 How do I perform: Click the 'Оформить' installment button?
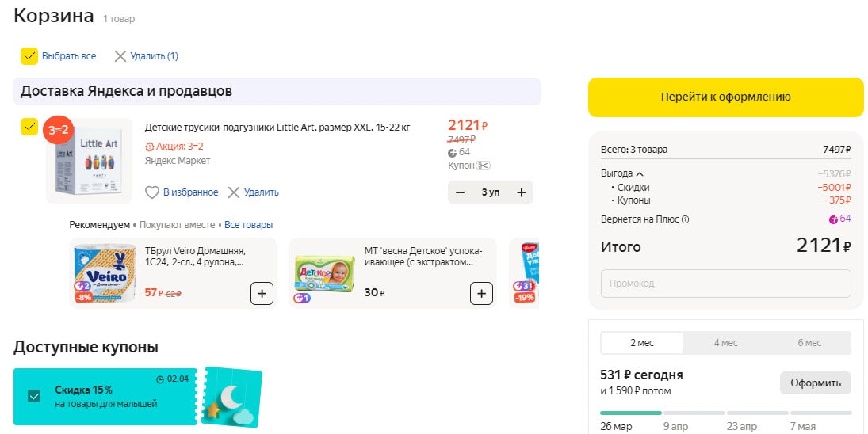[x=815, y=383]
